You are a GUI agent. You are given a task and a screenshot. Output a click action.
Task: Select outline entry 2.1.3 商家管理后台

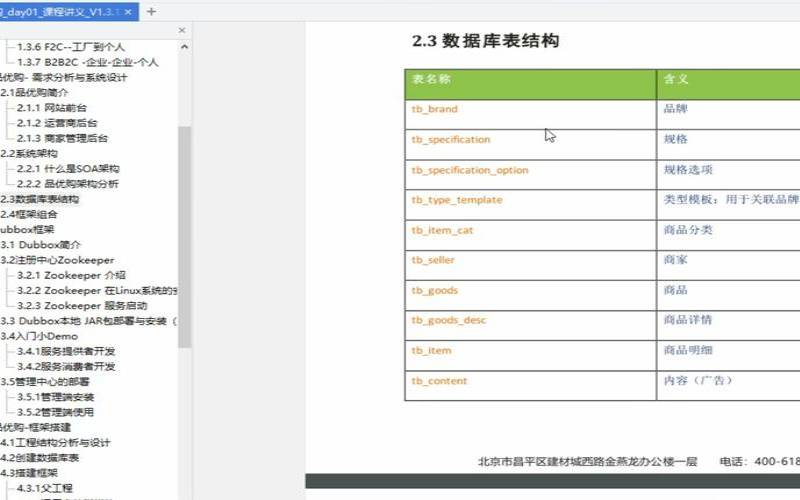pyautogui.click(x=62, y=138)
